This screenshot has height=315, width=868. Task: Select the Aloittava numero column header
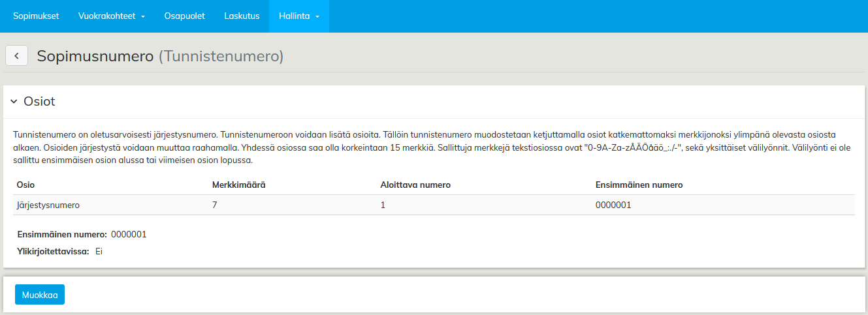tap(415, 185)
